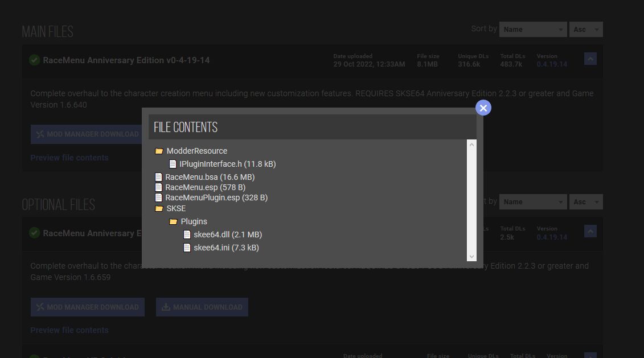644x358 pixels.
Task: Click the 'MAIN FILES' section heading
Action: pos(48,32)
